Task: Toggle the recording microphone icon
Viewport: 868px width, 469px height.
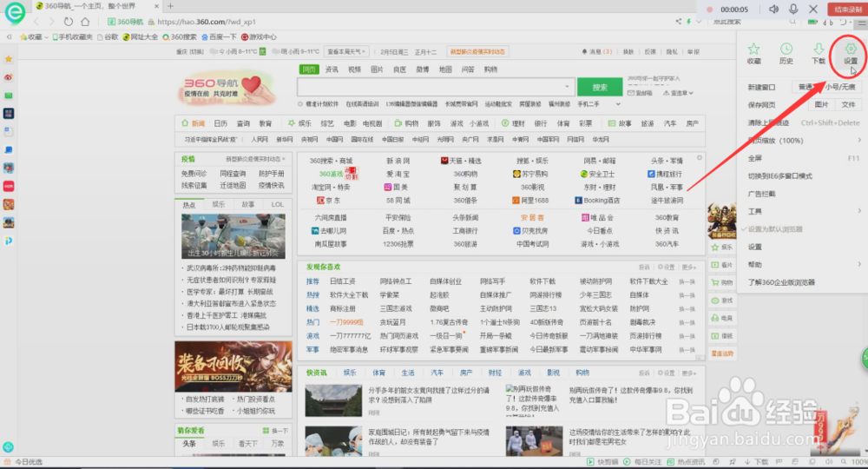Action: [x=793, y=9]
